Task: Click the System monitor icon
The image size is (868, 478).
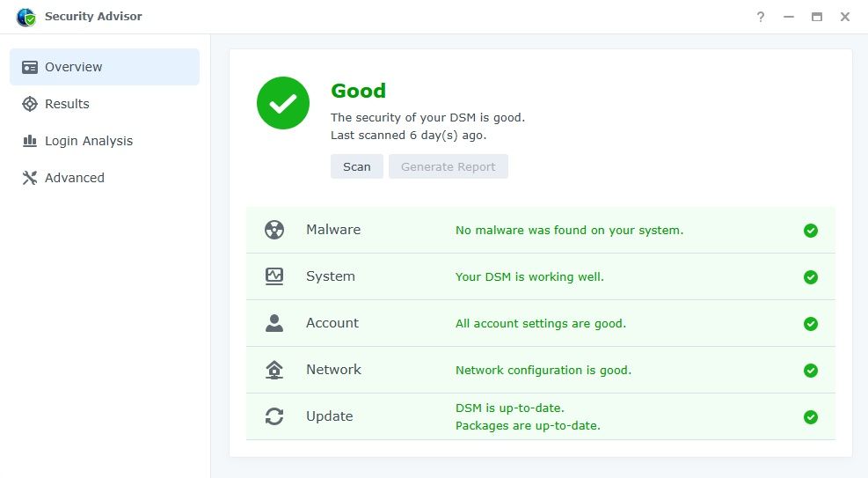Action: [274, 276]
